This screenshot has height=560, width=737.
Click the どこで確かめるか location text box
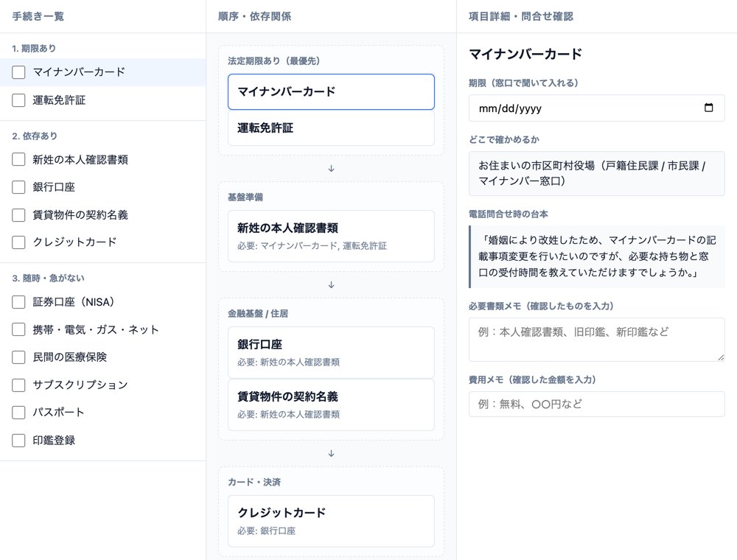tap(596, 173)
